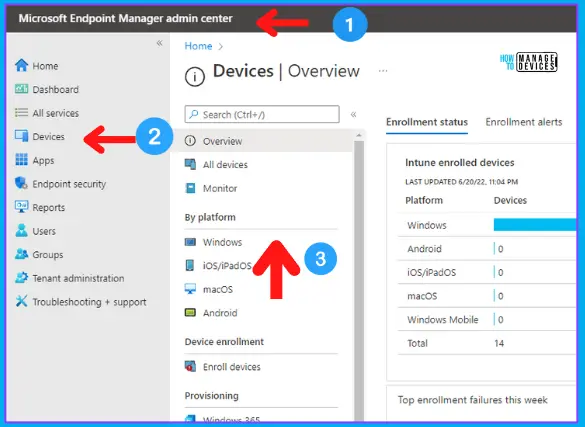
Task: Click the Platform column header
Action: [424, 200]
